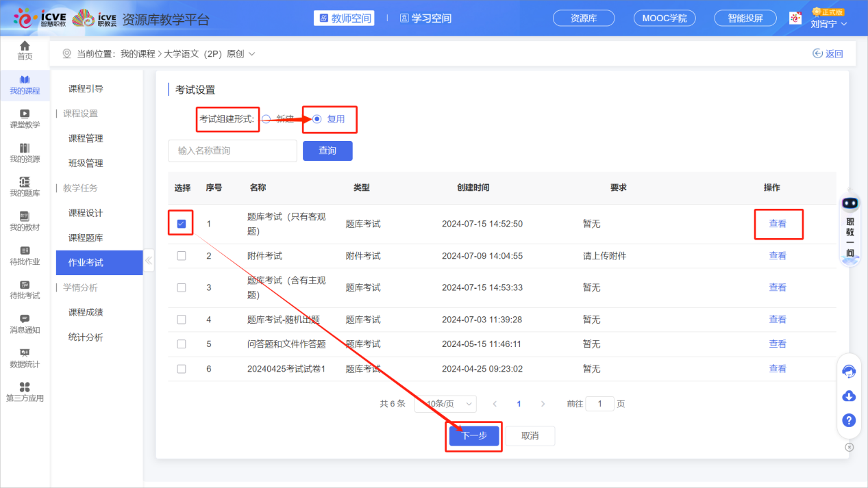The image size is (868, 488).
Task: Open 课堂教学 in the left sidebar
Action: [25, 118]
